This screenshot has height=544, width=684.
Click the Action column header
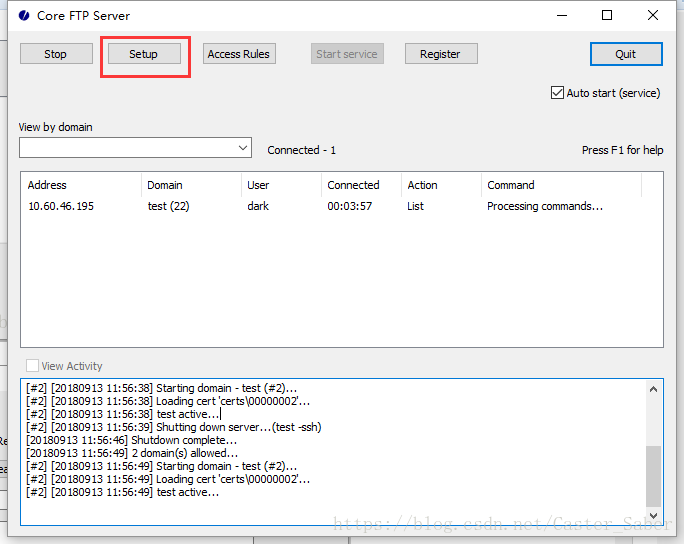441,185
